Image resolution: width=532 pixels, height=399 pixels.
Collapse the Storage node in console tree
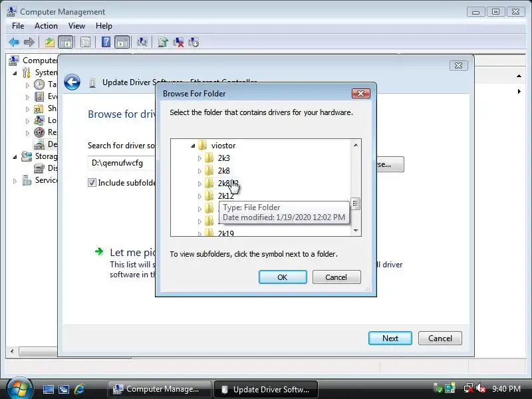pyautogui.click(x=15, y=157)
